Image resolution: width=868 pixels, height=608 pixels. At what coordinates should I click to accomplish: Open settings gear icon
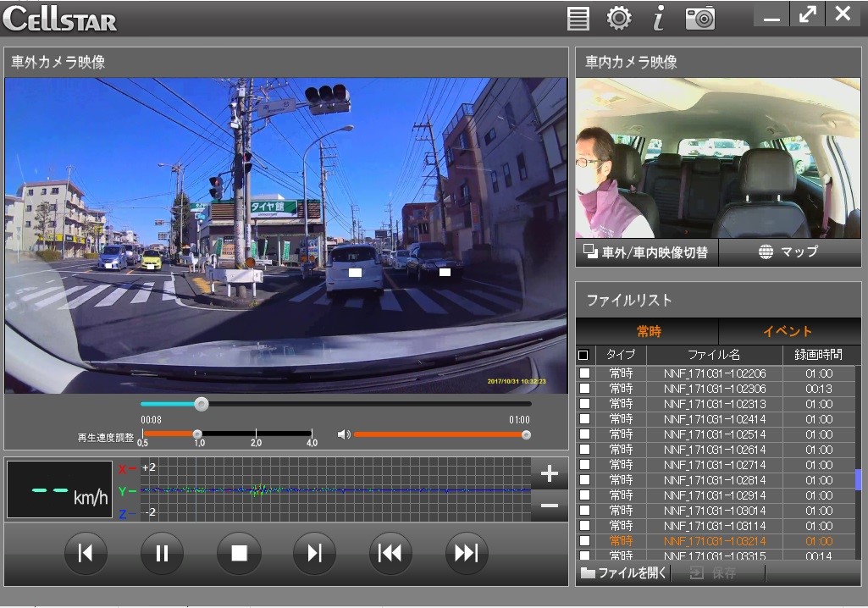click(619, 18)
